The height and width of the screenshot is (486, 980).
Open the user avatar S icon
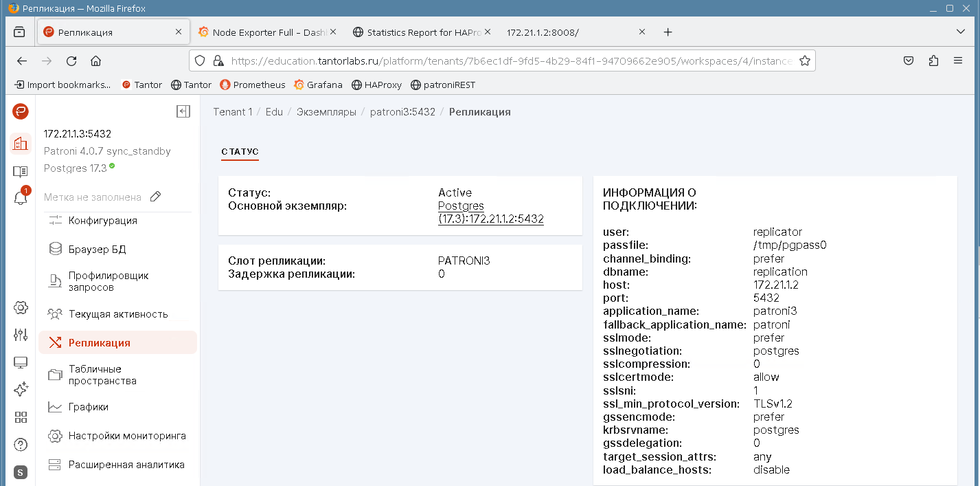click(21, 472)
